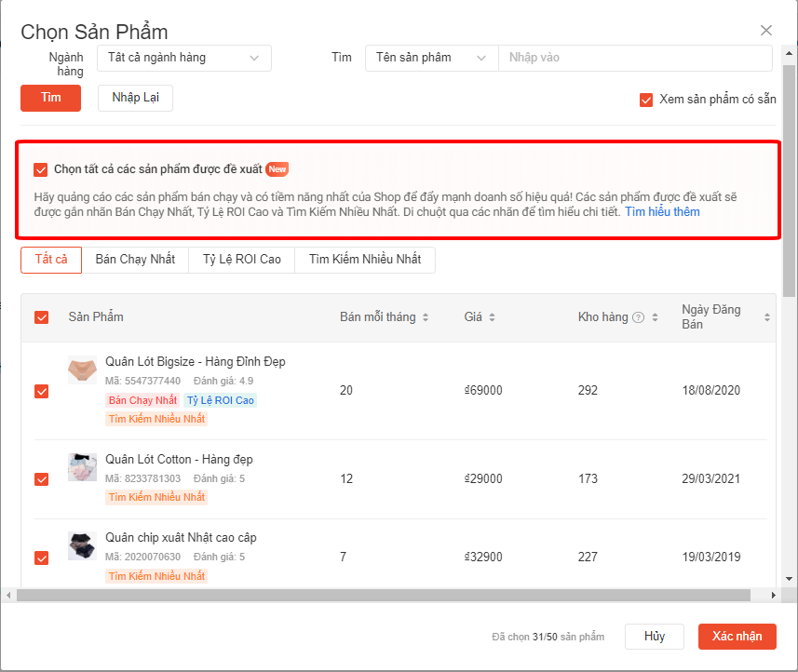Open the Tên sản phẩm search type dropdown

click(431, 58)
